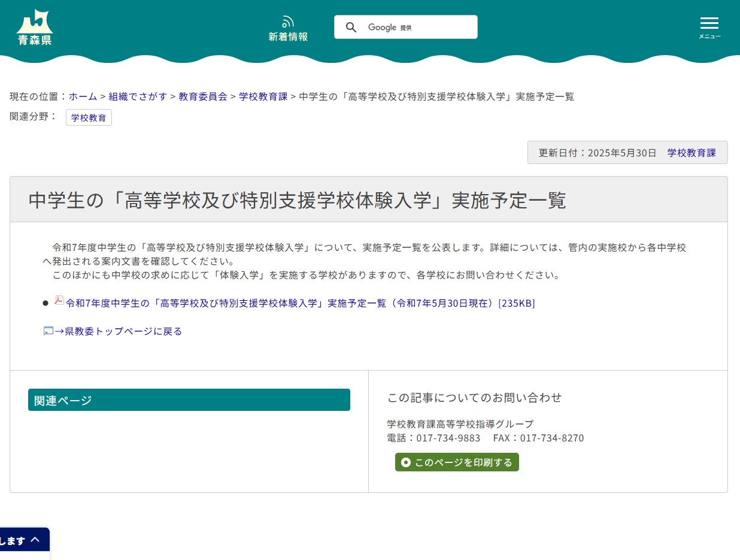Open the 令和7年度 体験入学 PDF document
The height and width of the screenshot is (560, 740).
299,303
